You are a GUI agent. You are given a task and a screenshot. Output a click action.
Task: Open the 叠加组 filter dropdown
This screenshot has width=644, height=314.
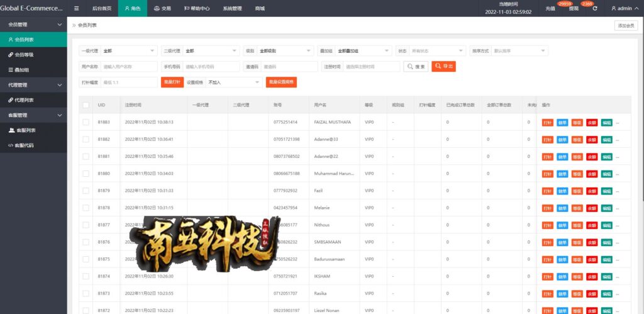point(363,51)
